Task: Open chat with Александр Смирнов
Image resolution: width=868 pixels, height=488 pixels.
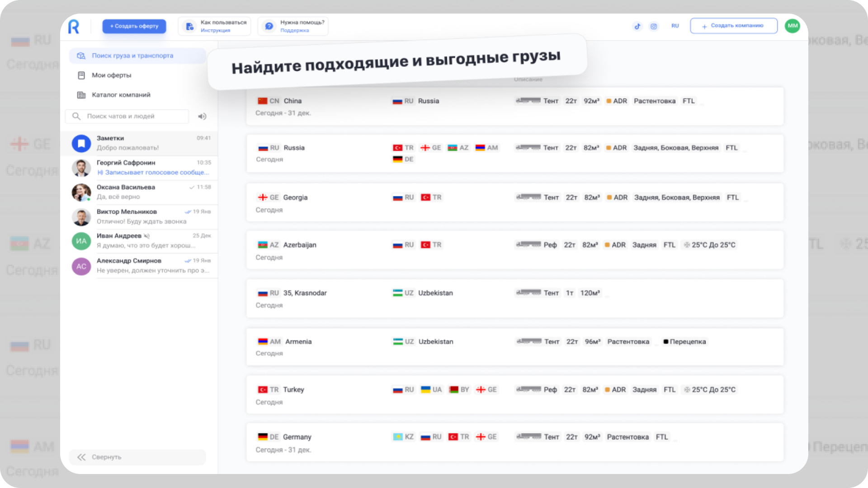Action: click(x=139, y=266)
